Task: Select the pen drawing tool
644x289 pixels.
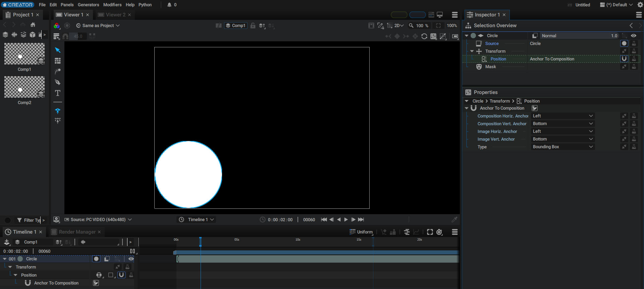Action: tap(58, 82)
